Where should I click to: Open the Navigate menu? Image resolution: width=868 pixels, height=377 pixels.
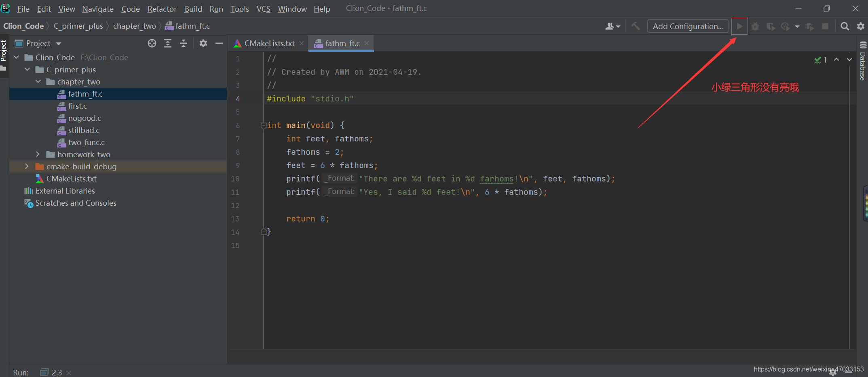98,9
